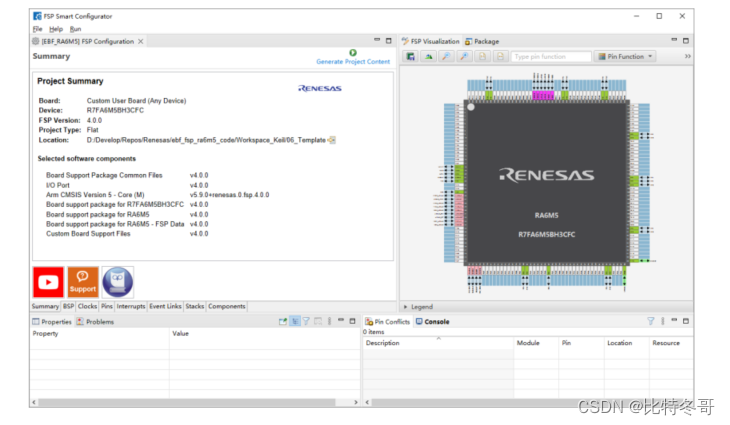Select the Clocks bottom tab
This screenshot has width=730, height=425.
[88, 306]
